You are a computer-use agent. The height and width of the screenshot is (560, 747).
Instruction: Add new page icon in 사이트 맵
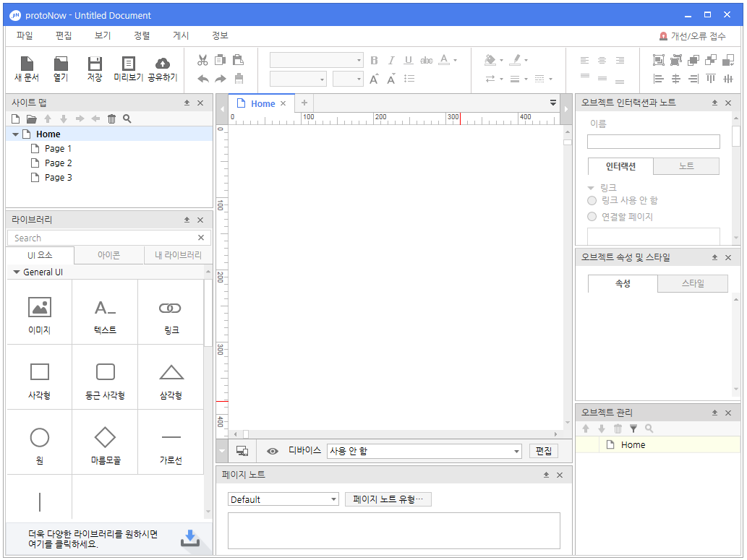[16, 119]
